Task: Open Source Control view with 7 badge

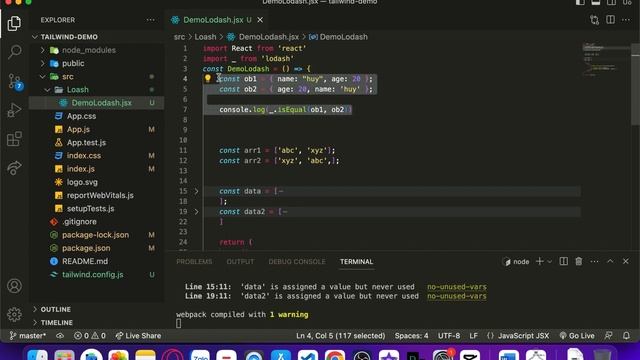Action: (x=15, y=82)
